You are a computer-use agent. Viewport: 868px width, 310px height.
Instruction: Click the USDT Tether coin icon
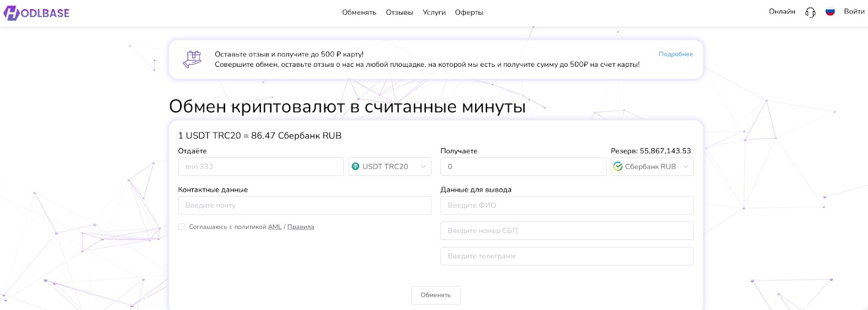click(x=355, y=167)
